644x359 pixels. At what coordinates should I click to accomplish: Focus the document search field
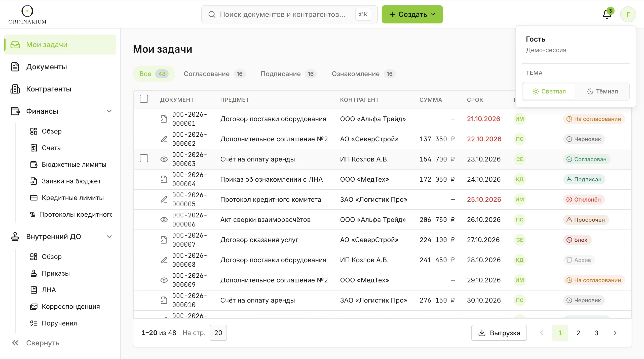[x=289, y=14]
